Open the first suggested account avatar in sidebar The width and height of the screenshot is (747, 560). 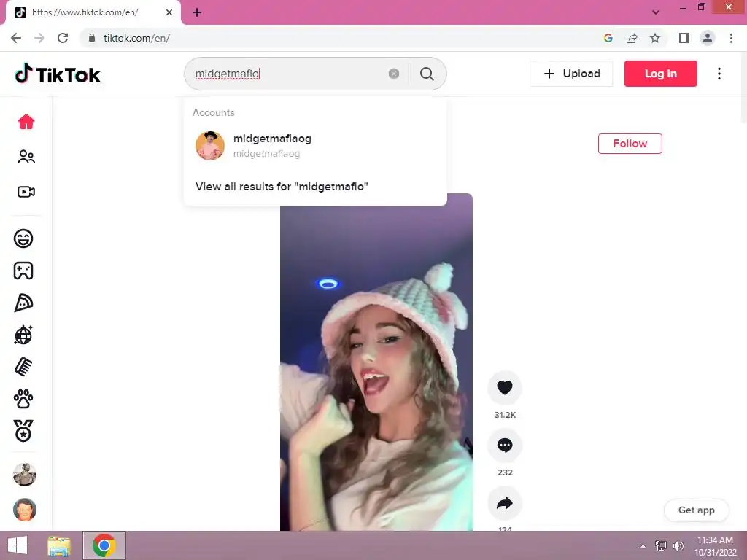tap(25, 474)
